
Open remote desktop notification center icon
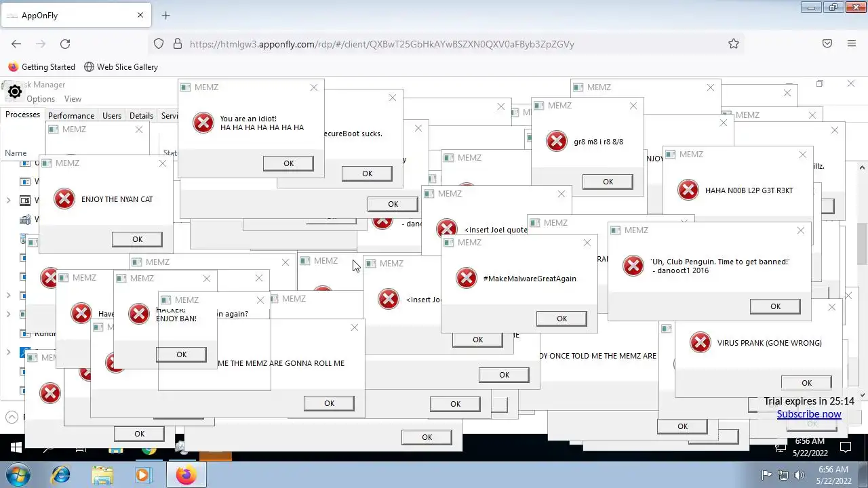point(846,447)
